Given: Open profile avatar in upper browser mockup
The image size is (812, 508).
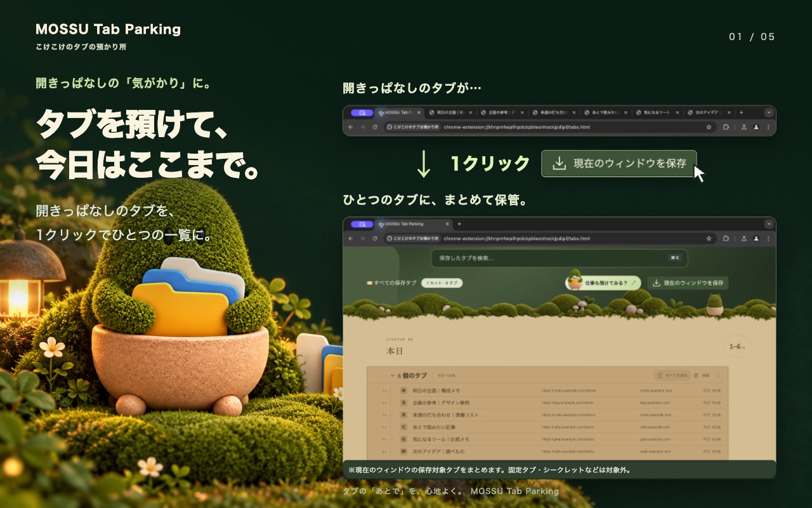Looking at the screenshot, I should [x=756, y=127].
